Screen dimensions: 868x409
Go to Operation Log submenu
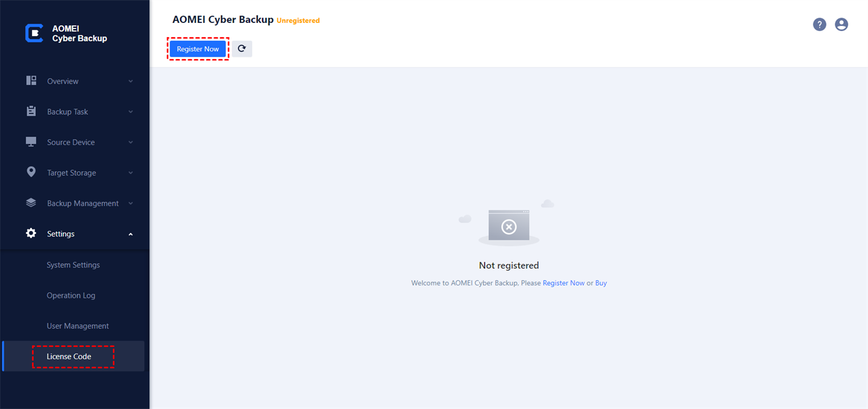(x=71, y=295)
